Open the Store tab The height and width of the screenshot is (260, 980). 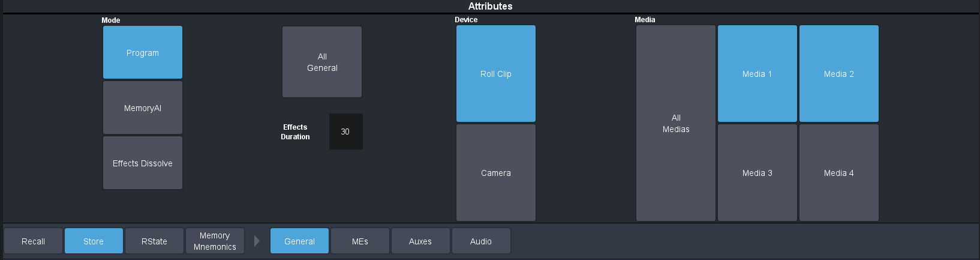pyautogui.click(x=94, y=241)
